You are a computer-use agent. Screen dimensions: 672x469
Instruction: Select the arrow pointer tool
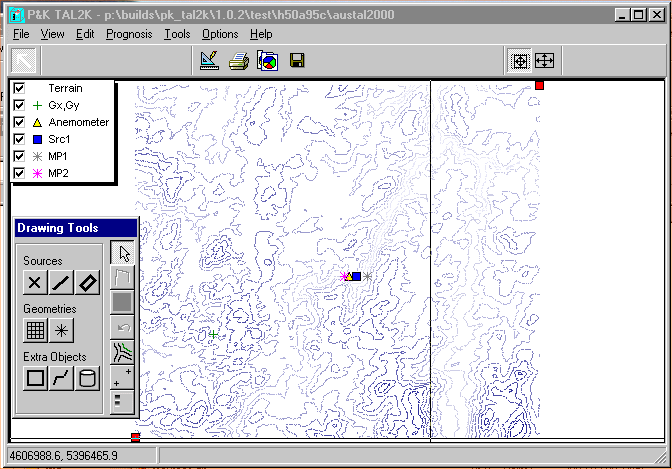[x=123, y=253]
